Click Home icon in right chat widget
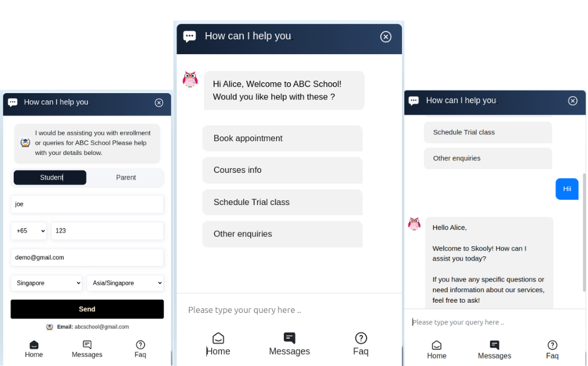 pyautogui.click(x=437, y=345)
